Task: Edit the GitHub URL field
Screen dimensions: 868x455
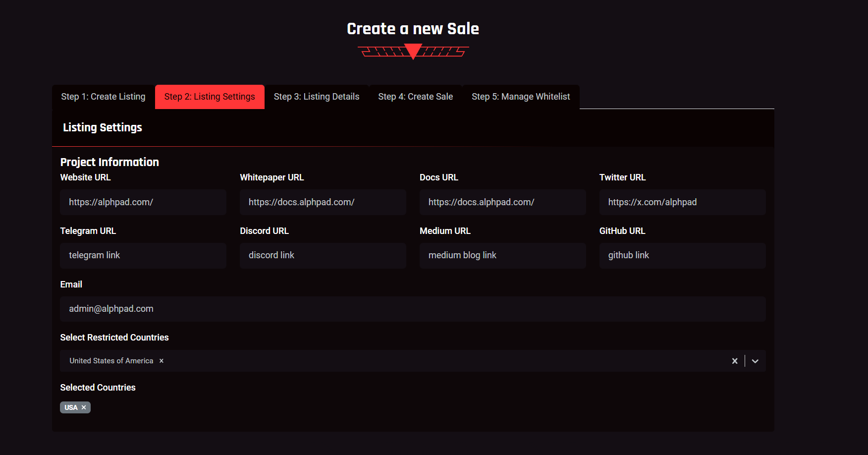Action: click(x=682, y=255)
